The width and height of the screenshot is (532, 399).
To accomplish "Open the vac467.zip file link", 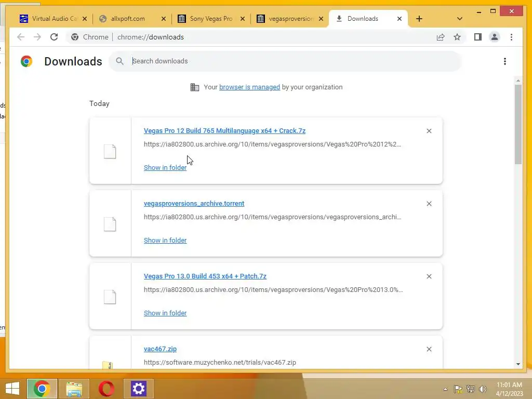I will point(160,349).
